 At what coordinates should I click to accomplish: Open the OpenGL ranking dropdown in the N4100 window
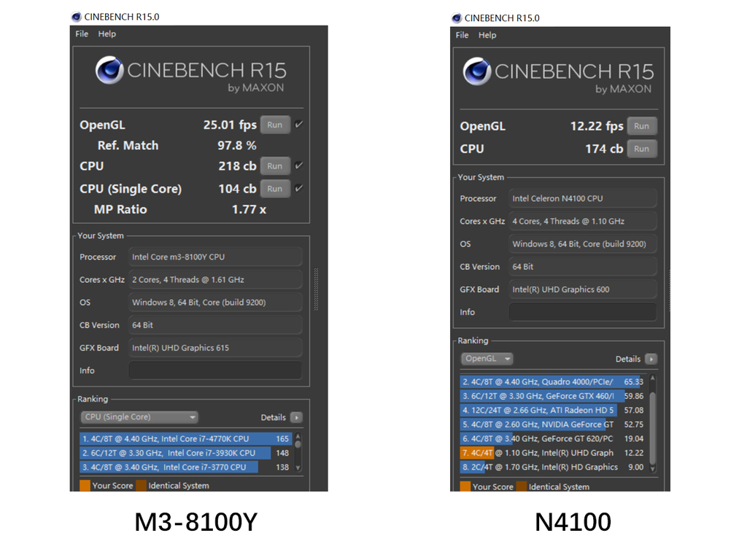click(x=487, y=359)
